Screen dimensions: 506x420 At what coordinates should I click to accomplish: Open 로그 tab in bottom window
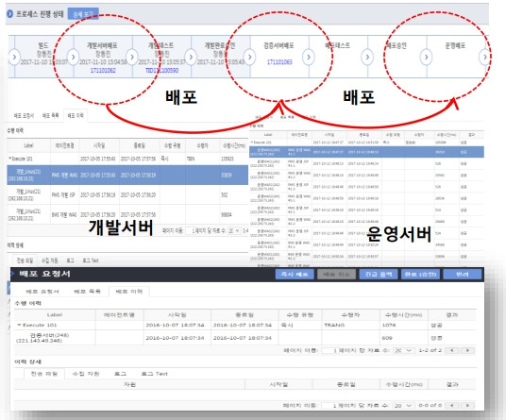120,374
